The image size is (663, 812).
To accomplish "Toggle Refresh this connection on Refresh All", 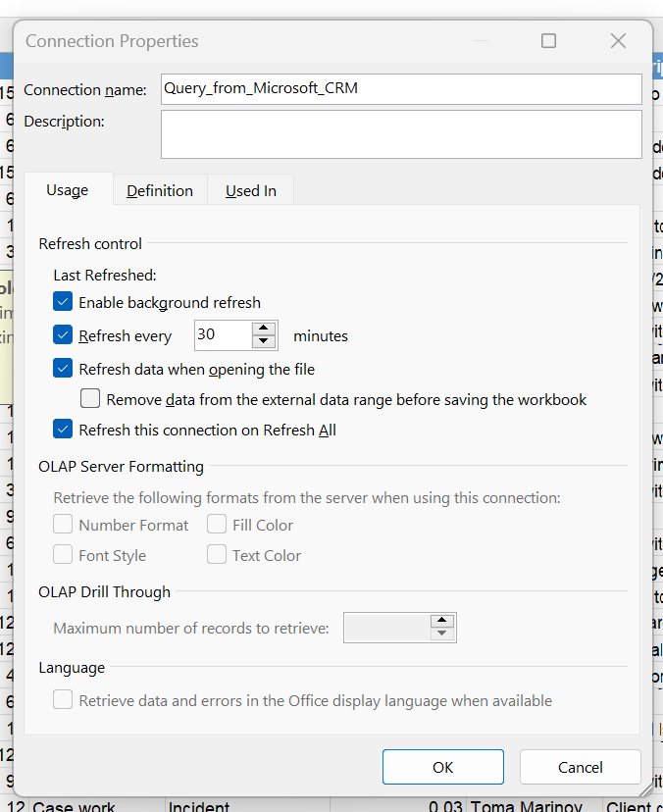I will coord(62,430).
